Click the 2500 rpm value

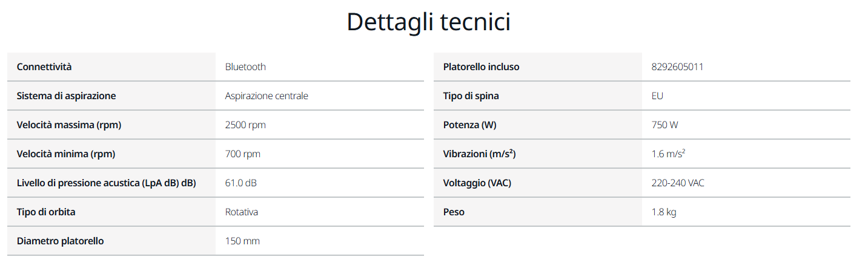(245, 125)
